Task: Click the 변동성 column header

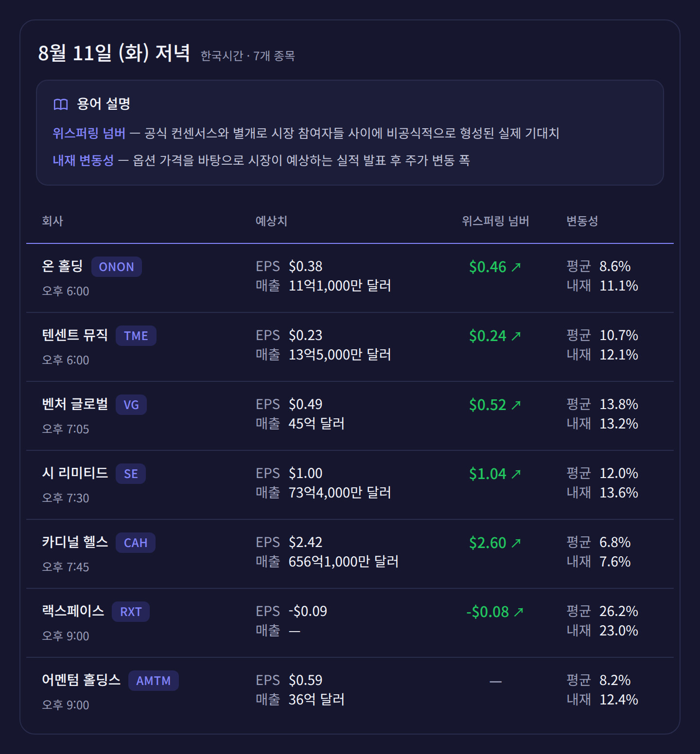Action: (582, 221)
